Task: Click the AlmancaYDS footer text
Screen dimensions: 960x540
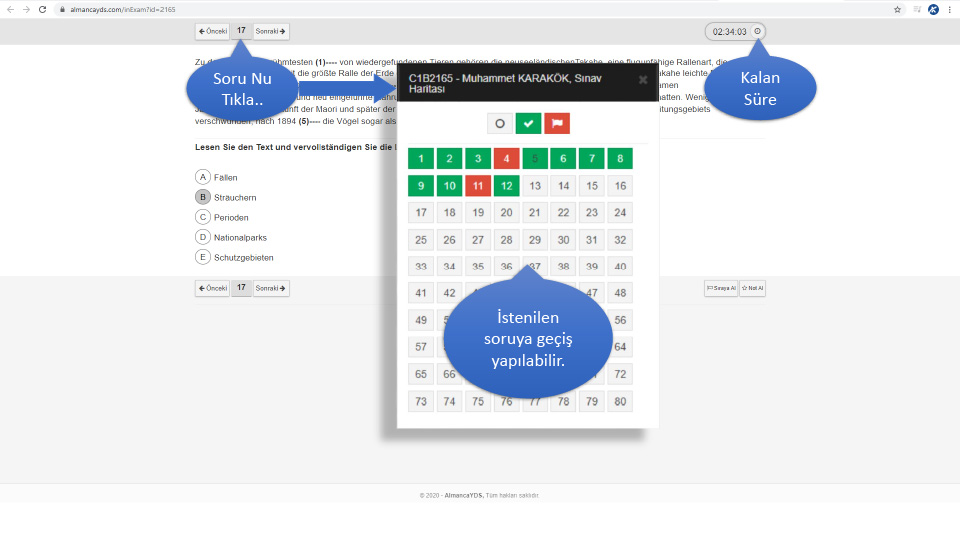Action: (463, 495)
